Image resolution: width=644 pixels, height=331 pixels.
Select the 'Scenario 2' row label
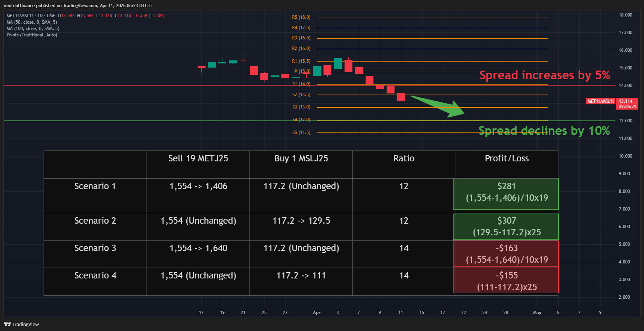[95, 221]
